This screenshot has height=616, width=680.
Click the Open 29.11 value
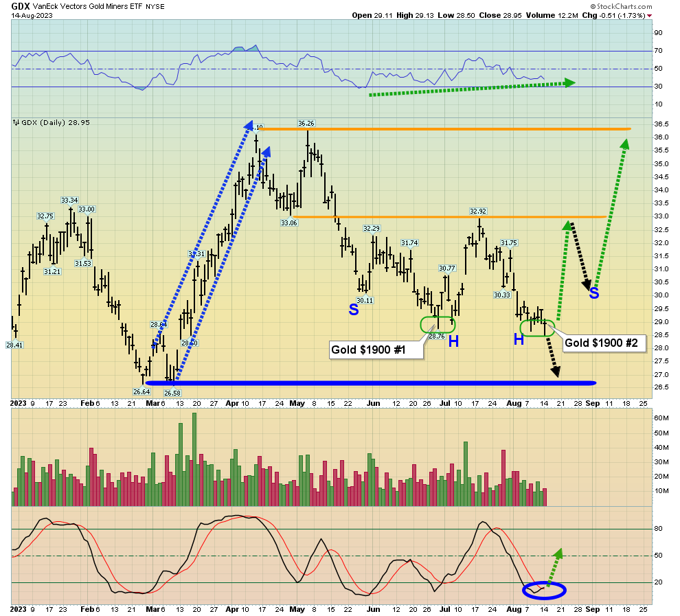[x=372, y=15]
